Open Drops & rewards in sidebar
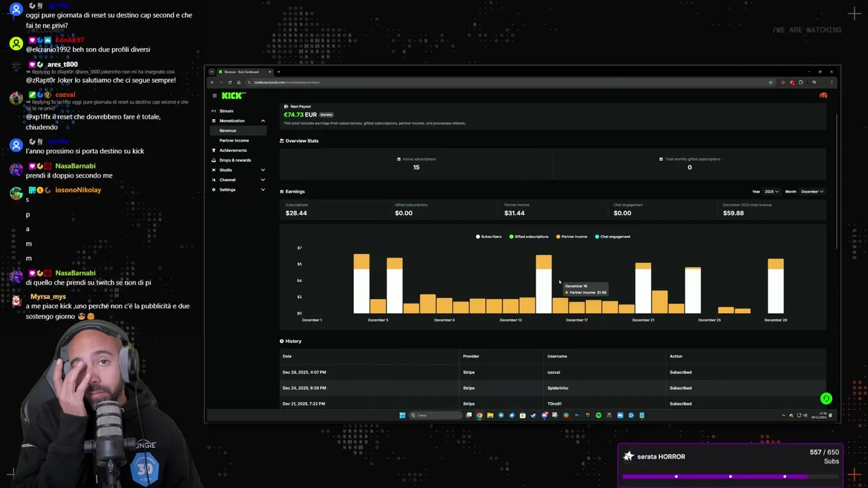 (x=235, y=160)
